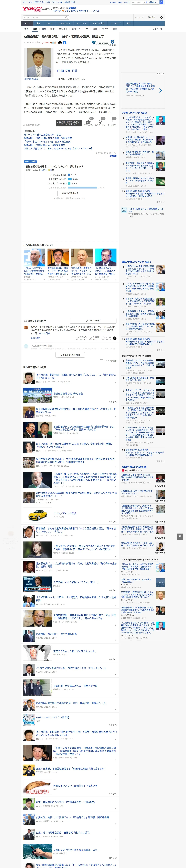Open the 有料 tab
The width and height of the screenshot is (186, 868).
[128, 24]
